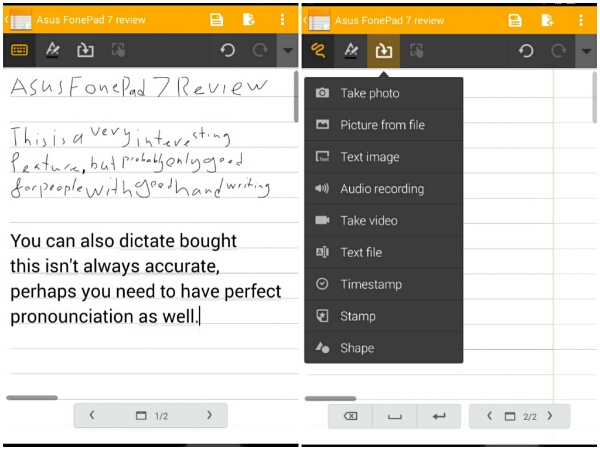The image size is (600, 450).
Task: Click the handwritten title 'Asus FonePad 7 Review'
Action: (139, 87)
